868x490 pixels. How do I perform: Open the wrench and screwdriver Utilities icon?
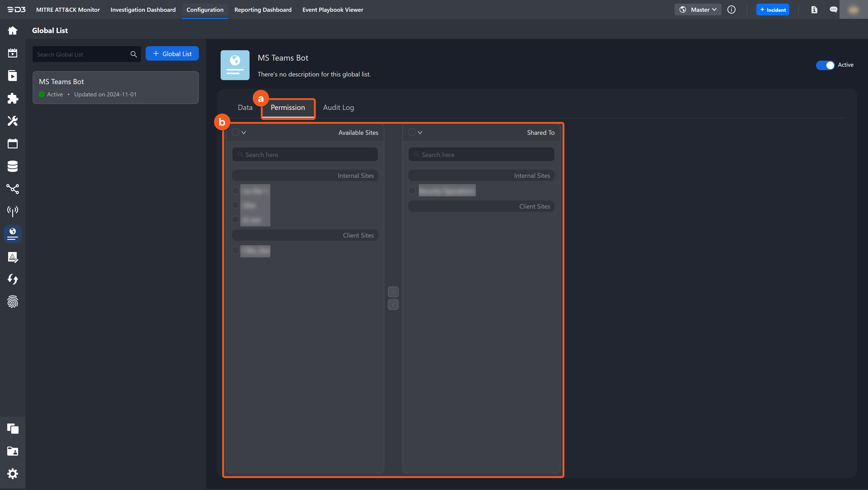click(12, 121)
